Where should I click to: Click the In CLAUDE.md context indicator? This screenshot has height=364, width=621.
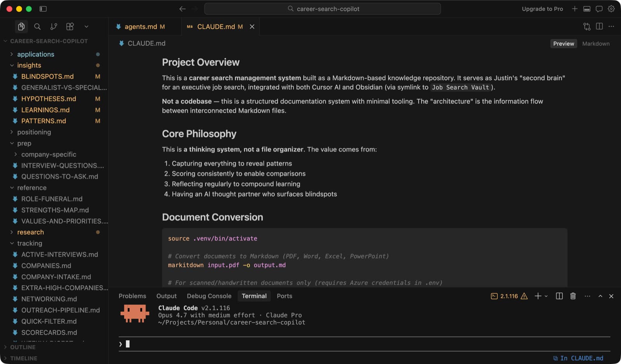click(x=578, y=358)
